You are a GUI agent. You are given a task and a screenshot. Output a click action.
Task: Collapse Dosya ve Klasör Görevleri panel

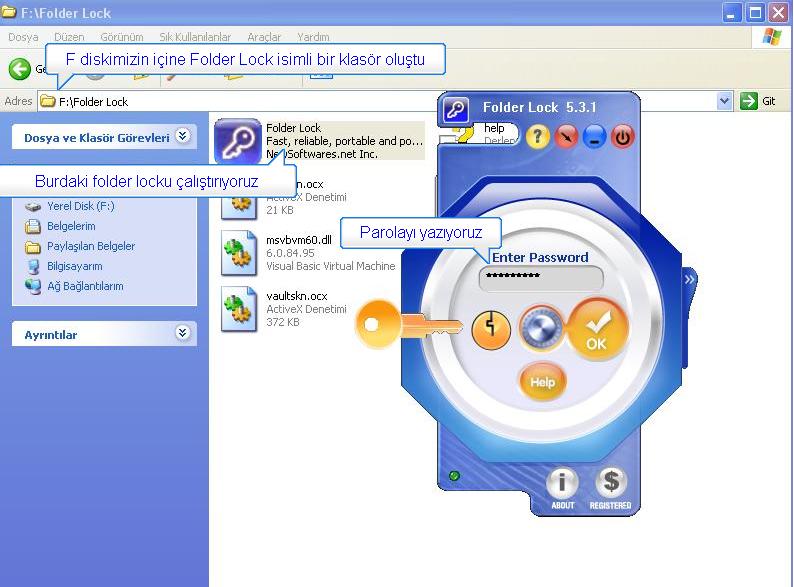182,137
